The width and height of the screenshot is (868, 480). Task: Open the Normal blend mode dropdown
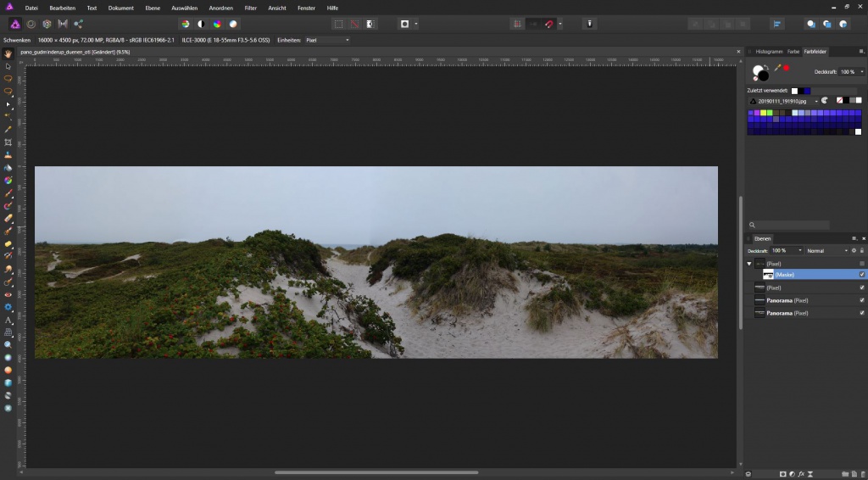[x=827, y=251]
